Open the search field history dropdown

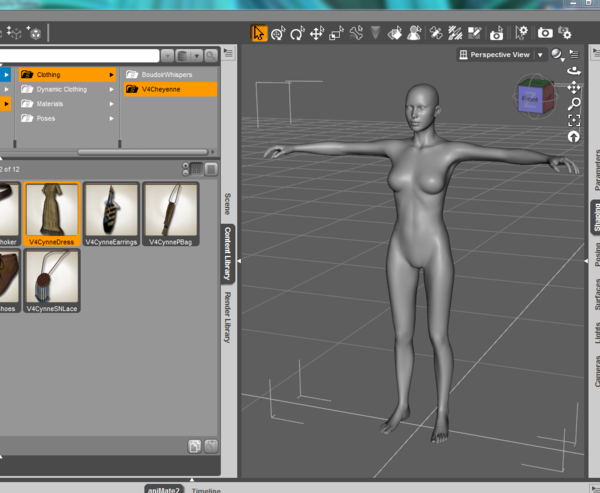[x=167, y=56]
